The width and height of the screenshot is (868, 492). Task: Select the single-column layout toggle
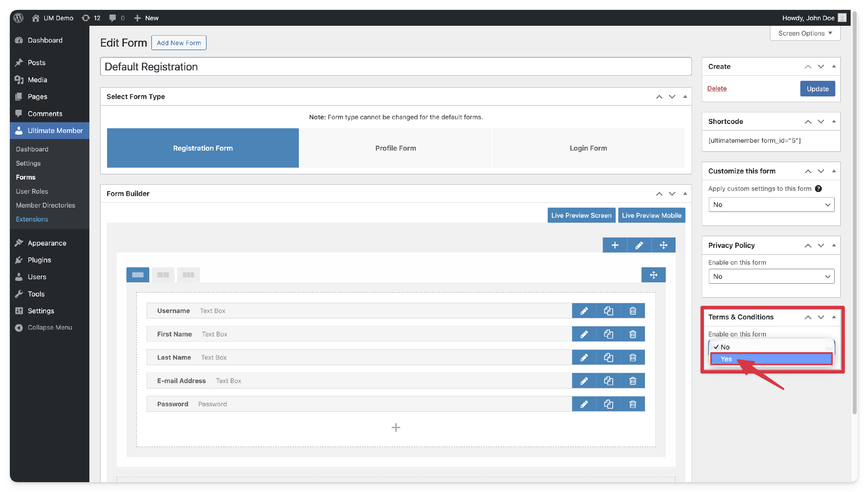(137, 275)
